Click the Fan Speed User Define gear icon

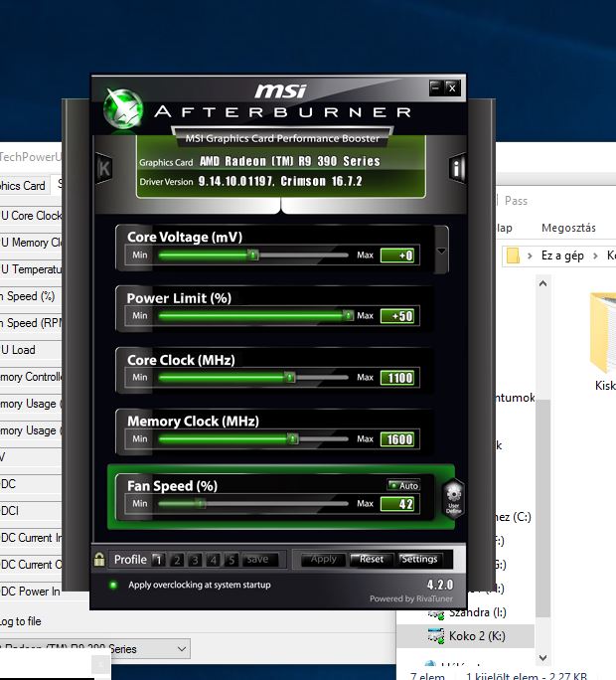pos(453,498)
